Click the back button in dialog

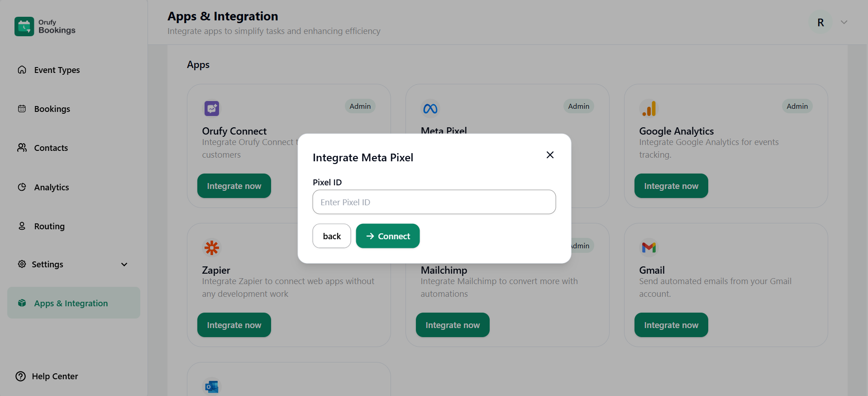pos(331,236)
